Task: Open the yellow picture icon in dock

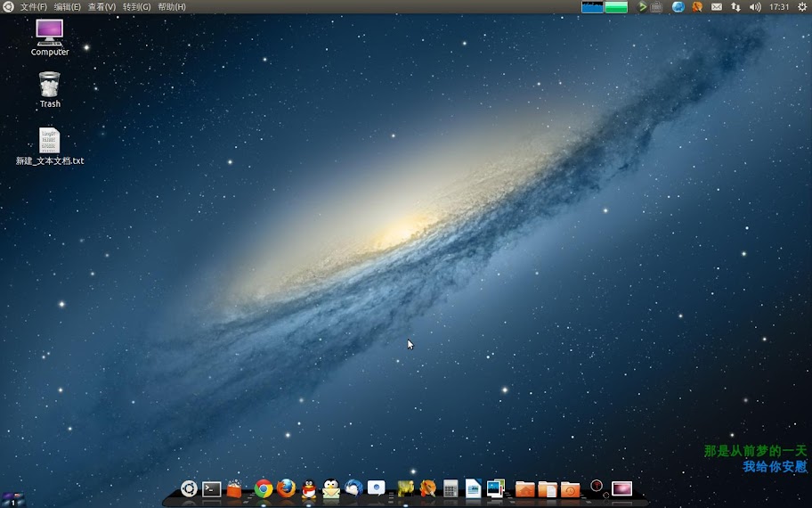Action: (405, 488)
